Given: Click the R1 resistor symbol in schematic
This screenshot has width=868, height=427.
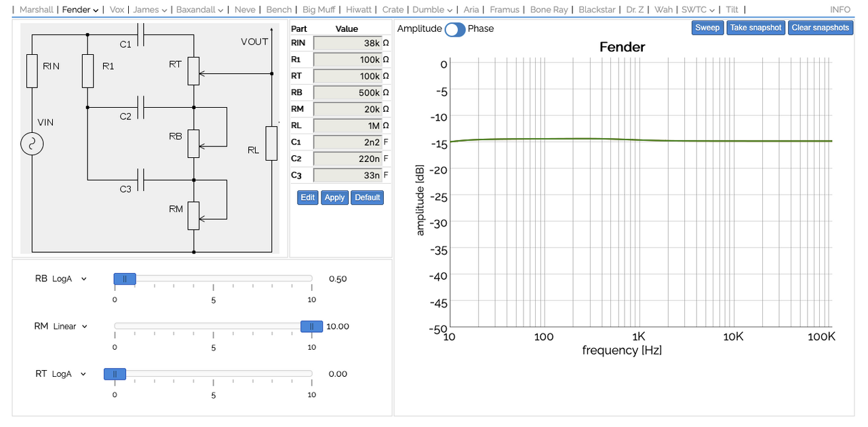Looking at the screenshot, I should pos(87,72).
